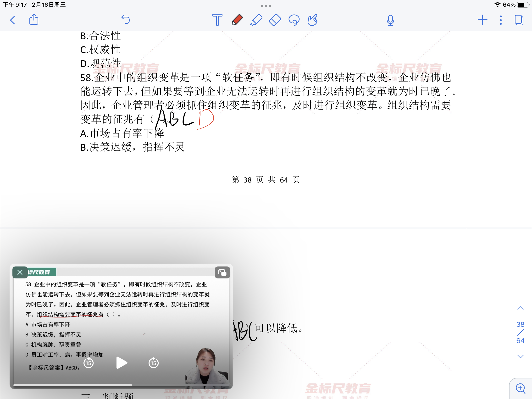Skip video forward 15 seconds
This screenshot has height=399, width=532.
point(153,363)
